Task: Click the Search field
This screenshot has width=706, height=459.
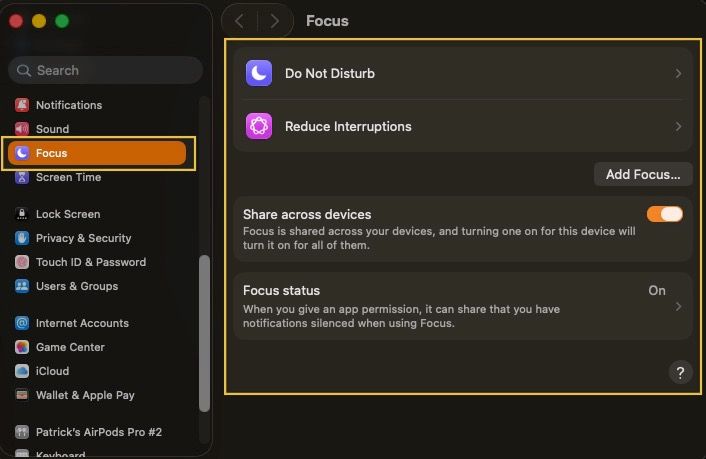Action: coord(105,70)
